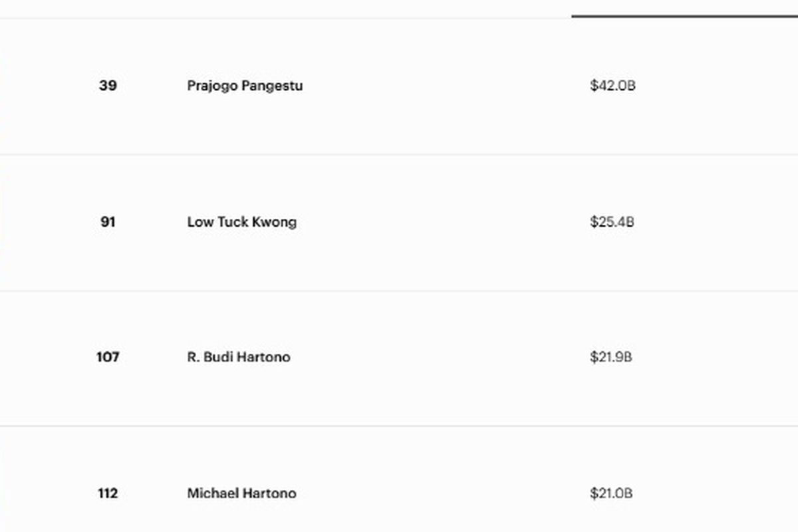This screenshot has height=532, width=798.
Task: Click the $21.9B net worth figure
Action: click(610, 357)
